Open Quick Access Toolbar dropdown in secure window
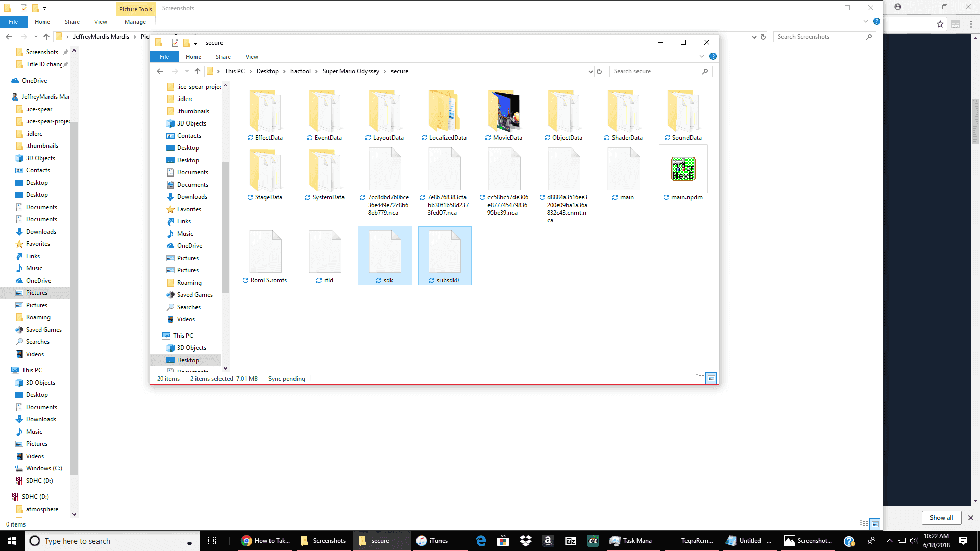 coord(195,43)
